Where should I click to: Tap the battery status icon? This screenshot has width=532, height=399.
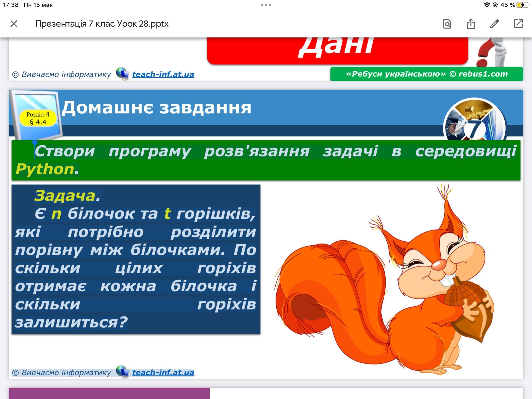tap(522, 5)
